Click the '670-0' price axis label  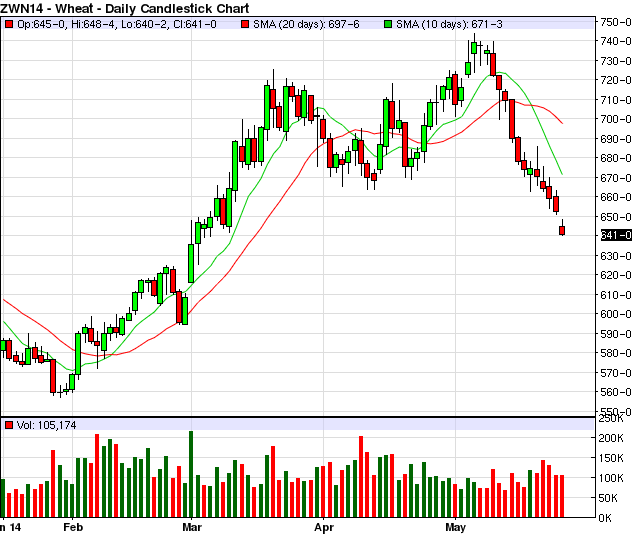pos(616,178)
